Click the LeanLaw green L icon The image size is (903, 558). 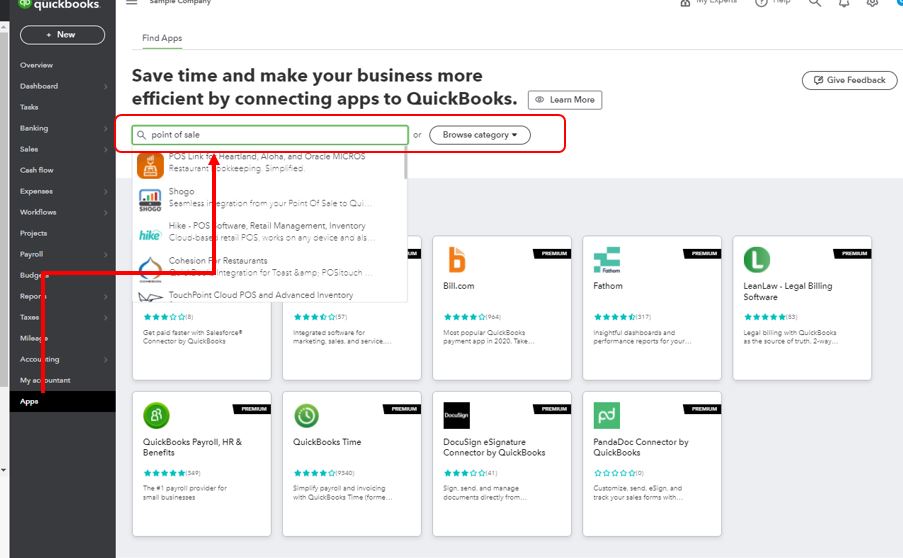point(756,259)
